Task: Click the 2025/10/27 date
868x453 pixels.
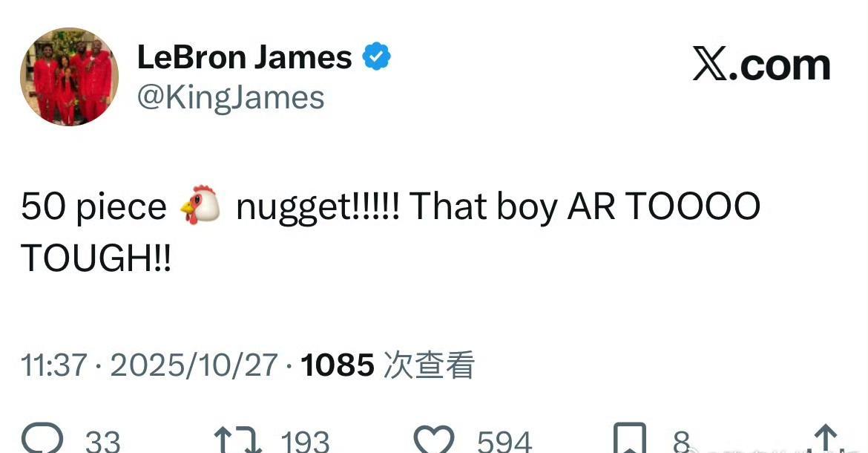Action: (x=194, y=365)
